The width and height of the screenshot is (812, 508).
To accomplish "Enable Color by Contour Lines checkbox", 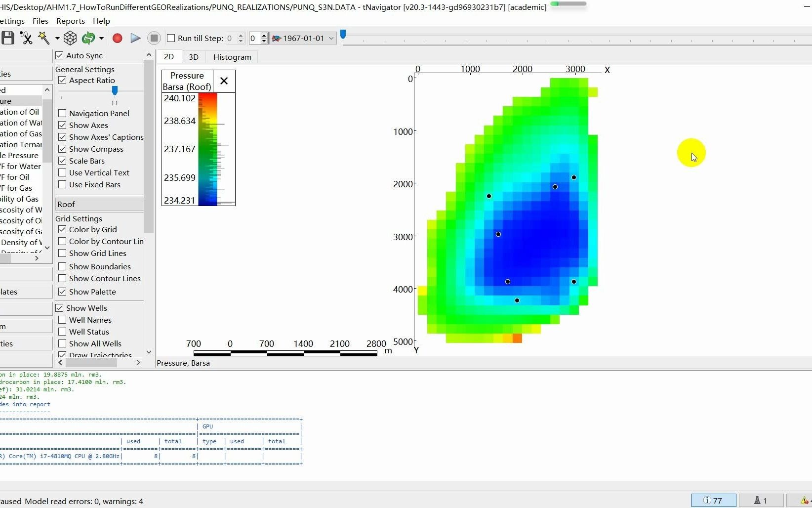I will click(x=62, y=241).
